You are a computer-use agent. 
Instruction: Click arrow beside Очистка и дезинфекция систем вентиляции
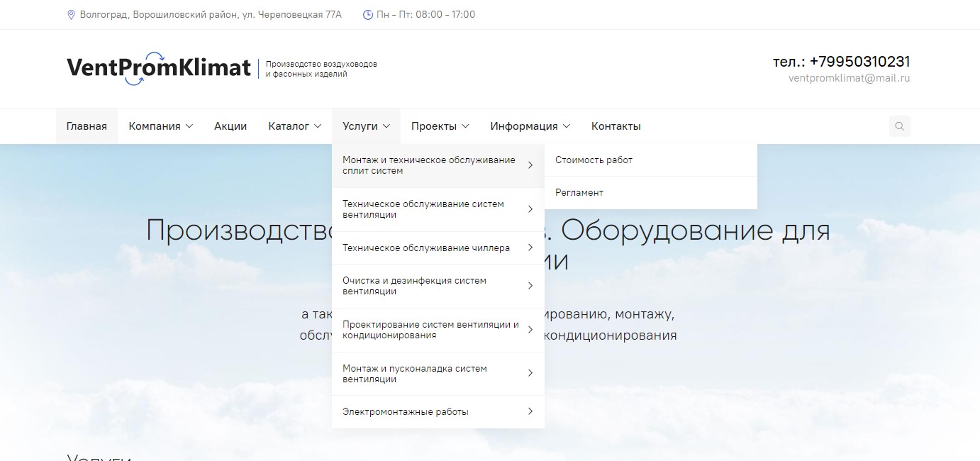tap(530, 286)
